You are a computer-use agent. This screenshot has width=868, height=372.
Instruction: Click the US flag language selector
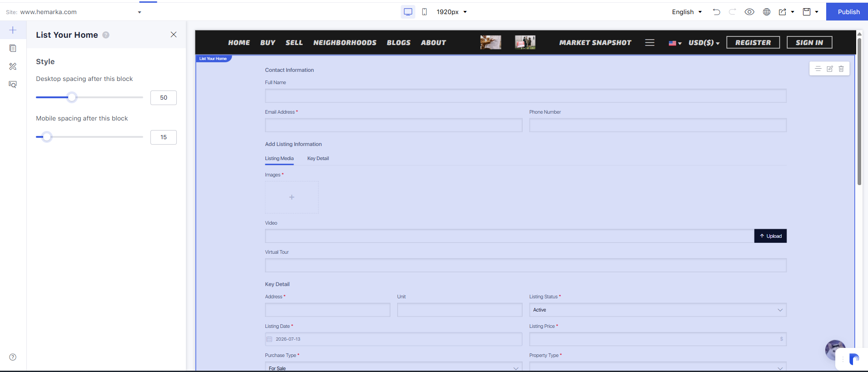675,43
